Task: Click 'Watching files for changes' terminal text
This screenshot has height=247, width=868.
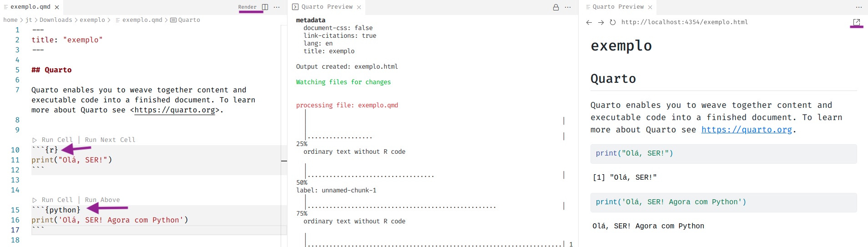Action: pyautogui.click(x=343, y=82)
